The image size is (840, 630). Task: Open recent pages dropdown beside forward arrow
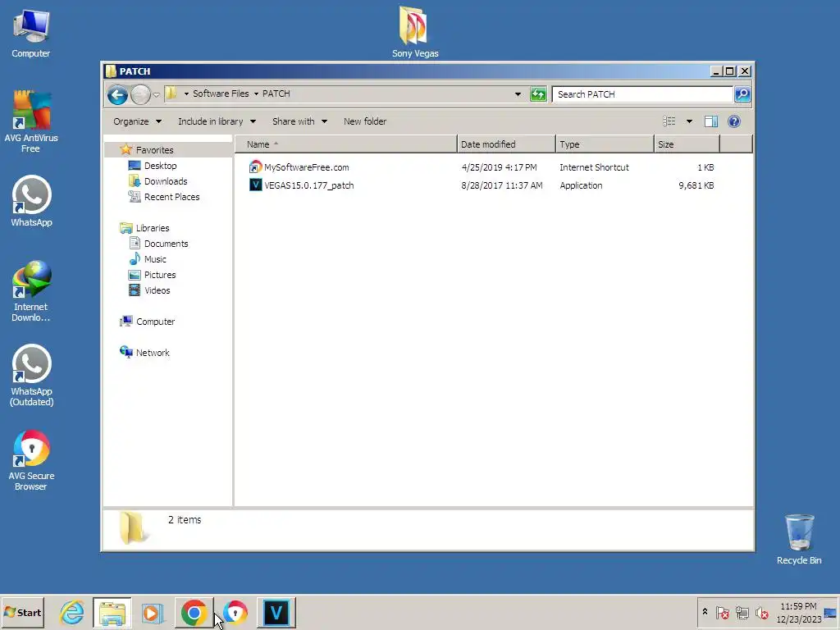click(156, 95)
